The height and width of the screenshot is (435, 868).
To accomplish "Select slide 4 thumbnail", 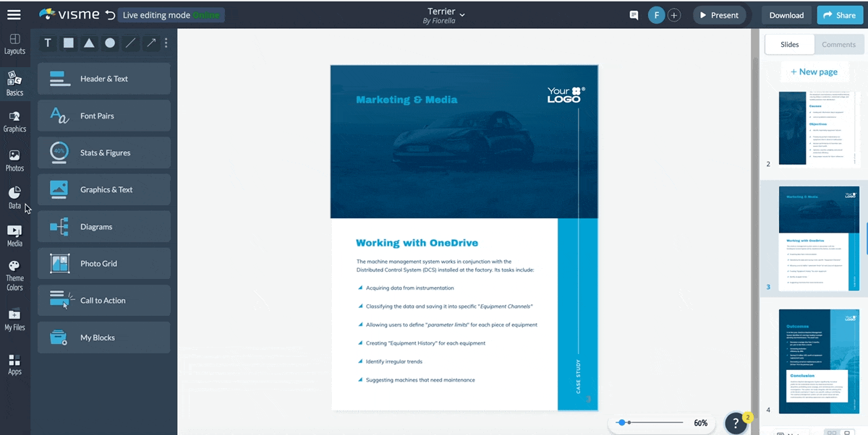I will pyautogui.click(x=818, y=359).
